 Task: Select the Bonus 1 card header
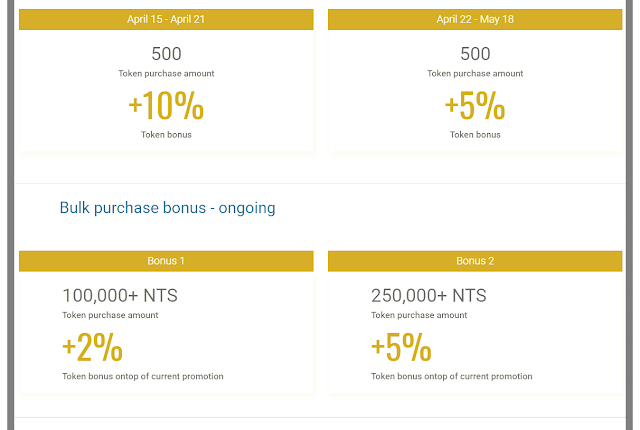click(166, 261)
